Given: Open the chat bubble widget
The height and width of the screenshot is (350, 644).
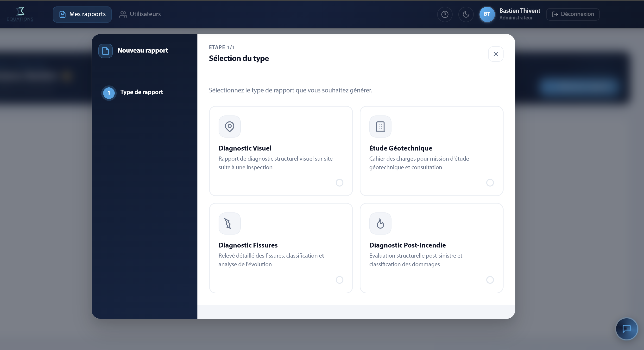Looking at the screenshot, I should [x=626, y=329].
